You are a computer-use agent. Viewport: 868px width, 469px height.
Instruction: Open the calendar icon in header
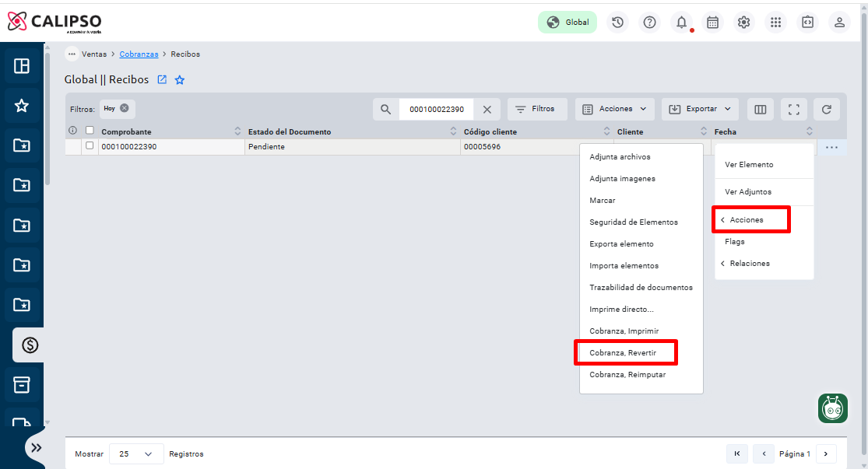pos(712,22)
